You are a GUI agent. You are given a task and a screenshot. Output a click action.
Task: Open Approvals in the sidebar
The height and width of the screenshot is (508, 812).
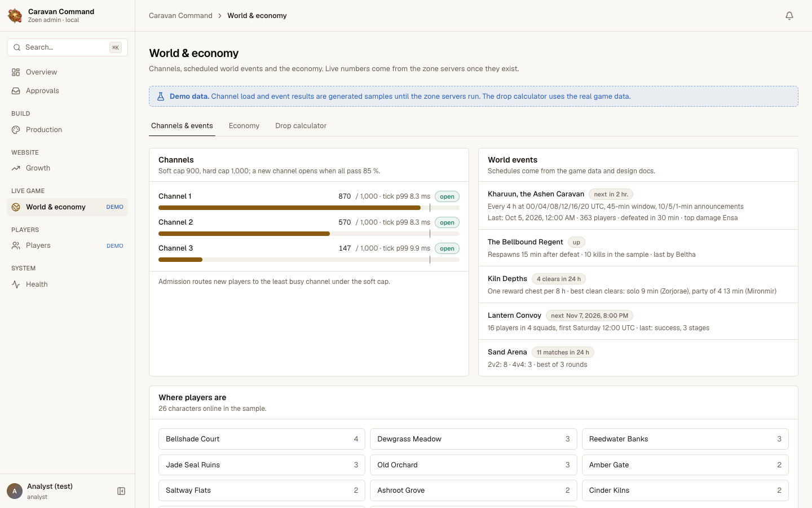pos(67,91)
